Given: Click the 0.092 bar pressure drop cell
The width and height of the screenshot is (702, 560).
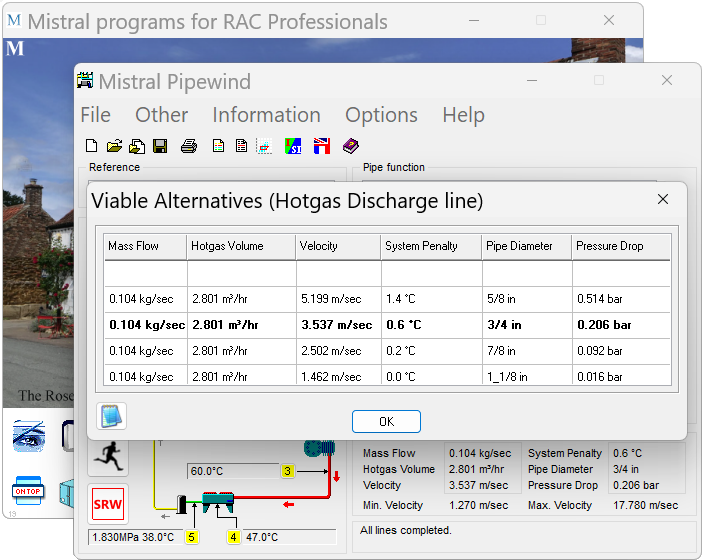Looking at the screenshot, I should [x=621, y=351].
